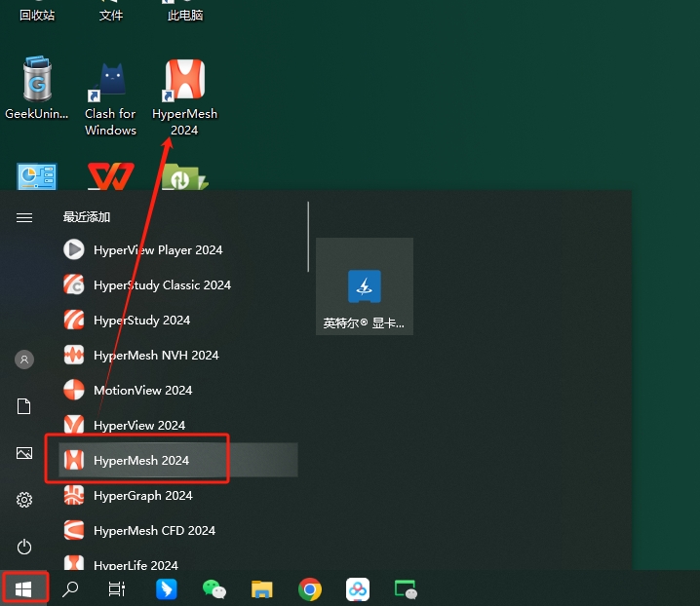The image size is (700, 606).
Task: Click the Start menu app list scrollbar
Action: (308, 237)
